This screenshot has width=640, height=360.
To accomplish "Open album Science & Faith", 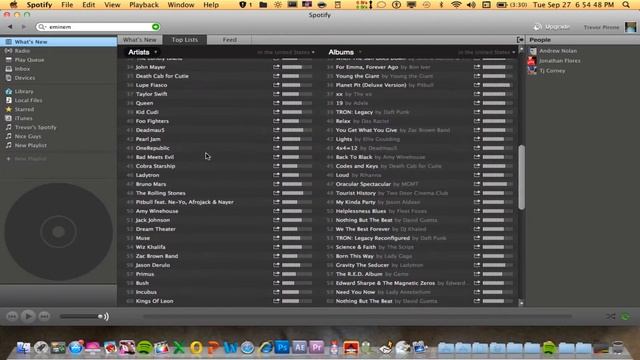I will [x=356, y=247].
